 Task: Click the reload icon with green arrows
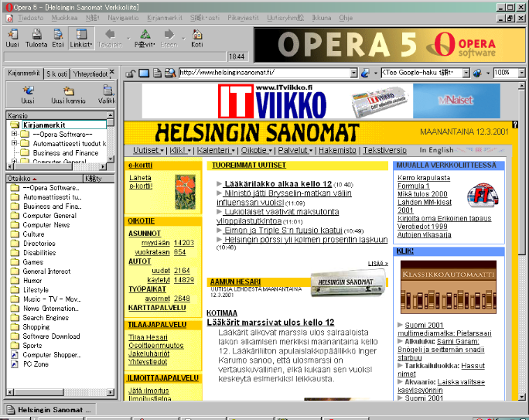coord(145,34)
